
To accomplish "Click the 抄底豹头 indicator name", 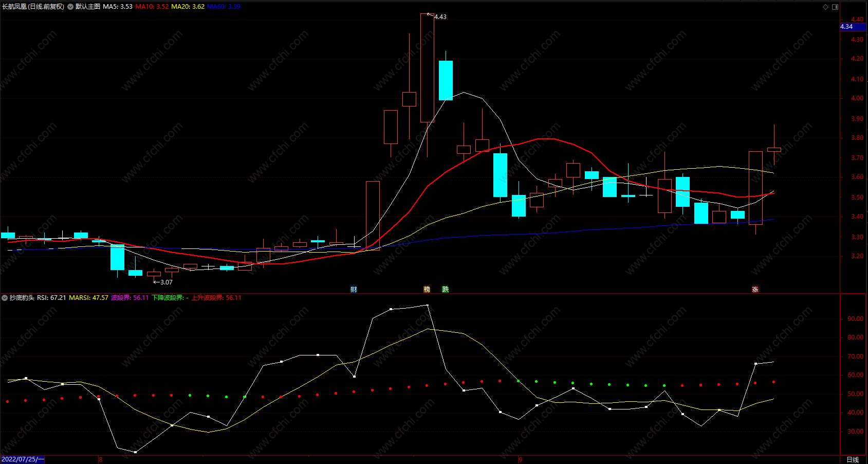I will 22,298.
